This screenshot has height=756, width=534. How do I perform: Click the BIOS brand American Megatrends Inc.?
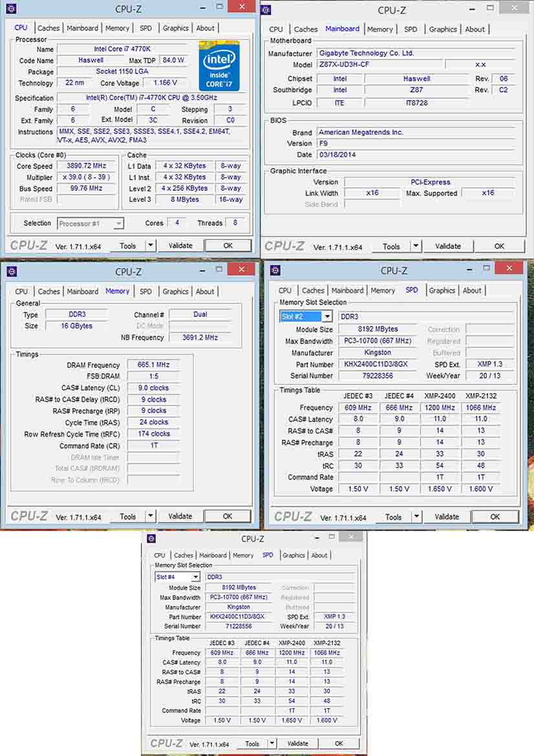click(416, 132)
